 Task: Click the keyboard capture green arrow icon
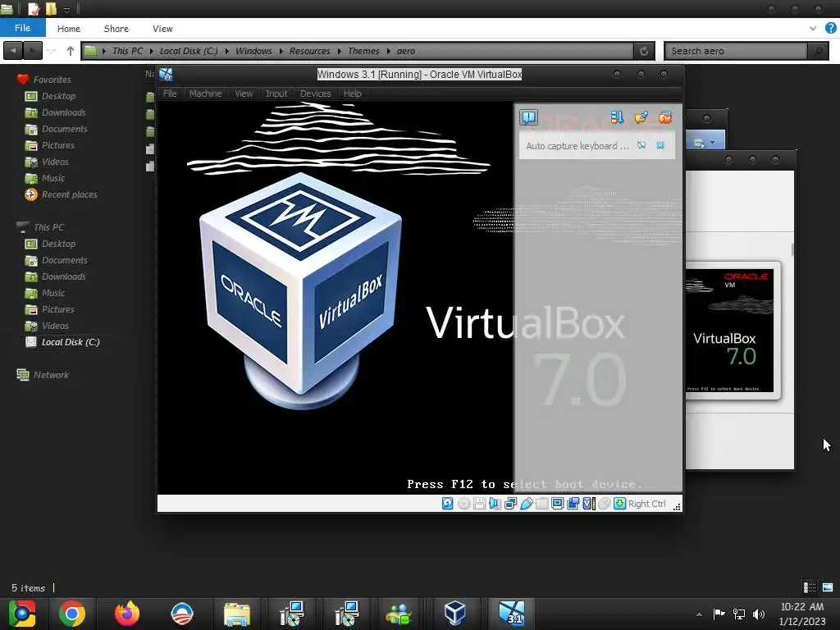pyautogui.click(x=620, y=504)
